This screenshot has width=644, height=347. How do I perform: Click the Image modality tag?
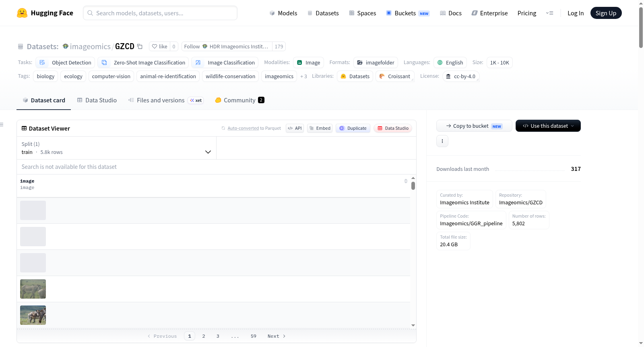308,62
